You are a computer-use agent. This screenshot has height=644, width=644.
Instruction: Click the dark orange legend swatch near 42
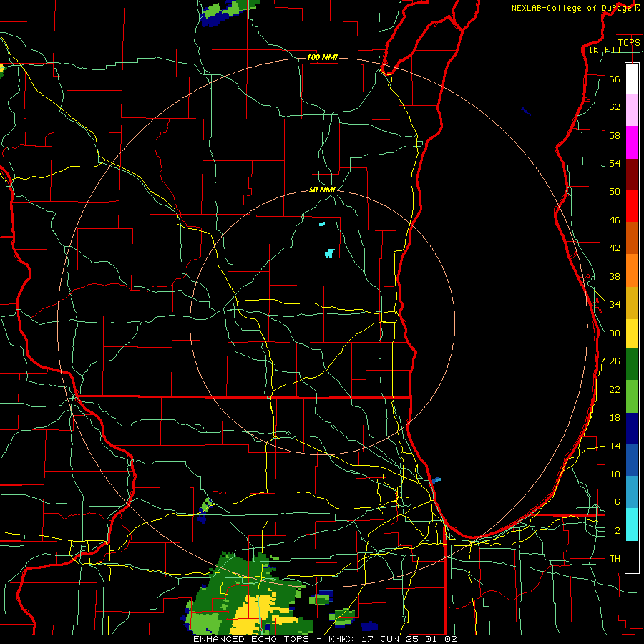[x=632, y=238]
